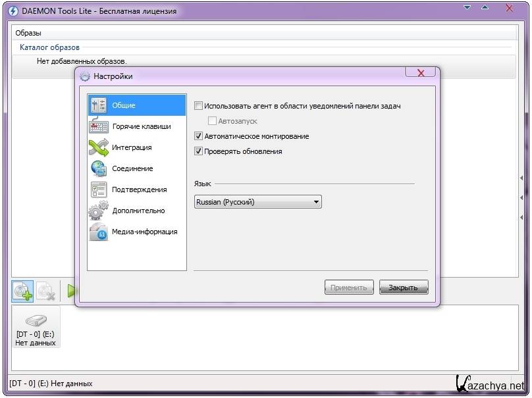Disable the Проверять обновления checkbox

click(x=199, y=151)
